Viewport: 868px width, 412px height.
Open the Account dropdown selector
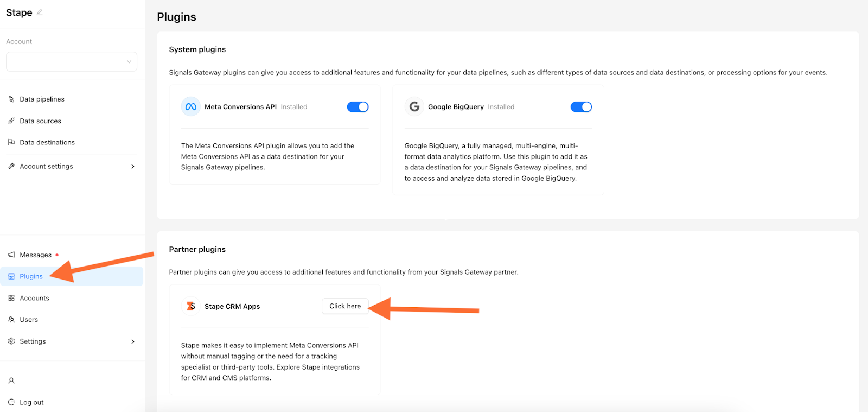(72, 61)
